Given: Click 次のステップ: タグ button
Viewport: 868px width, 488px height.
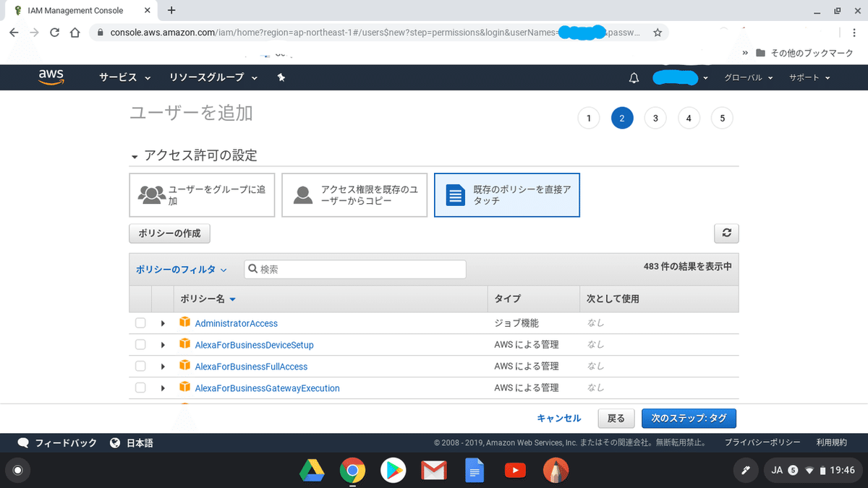Looking at the screenshot, I should (x=689, y=418).
